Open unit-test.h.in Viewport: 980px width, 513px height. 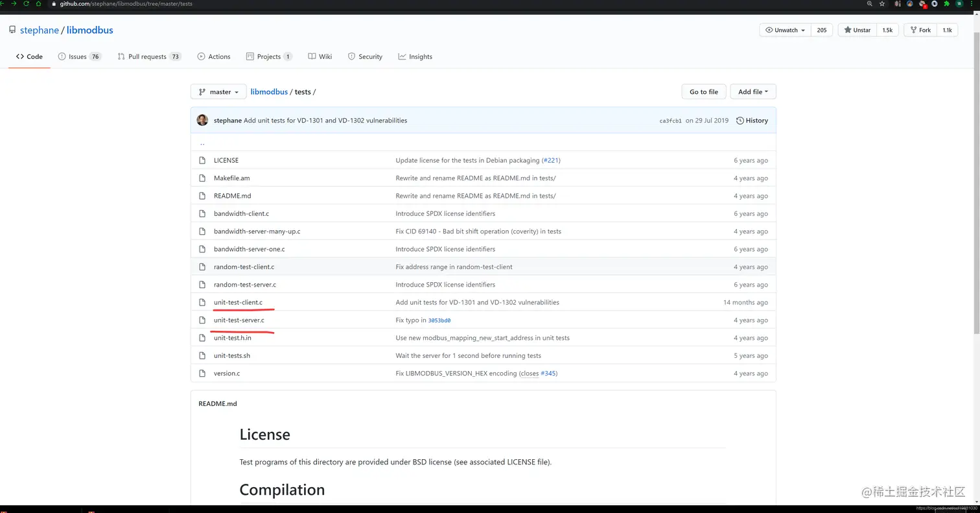coord(233,338)
